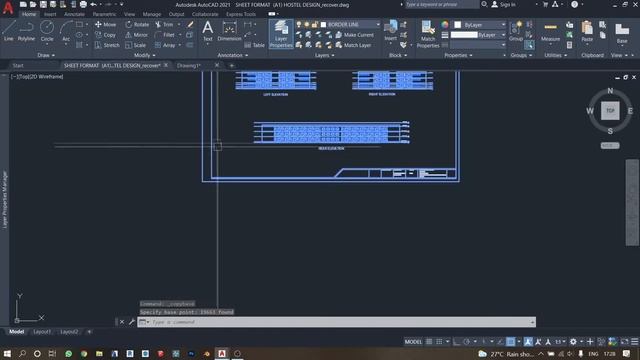
Task: Click the Base view button
Action: pyautogui.click(x=622, y=33)
